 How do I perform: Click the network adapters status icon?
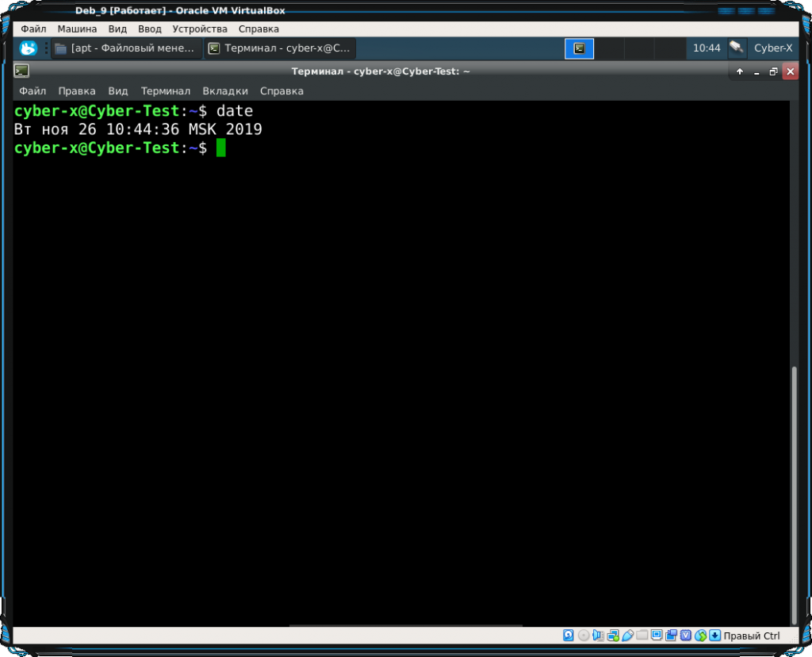[613, 636]
